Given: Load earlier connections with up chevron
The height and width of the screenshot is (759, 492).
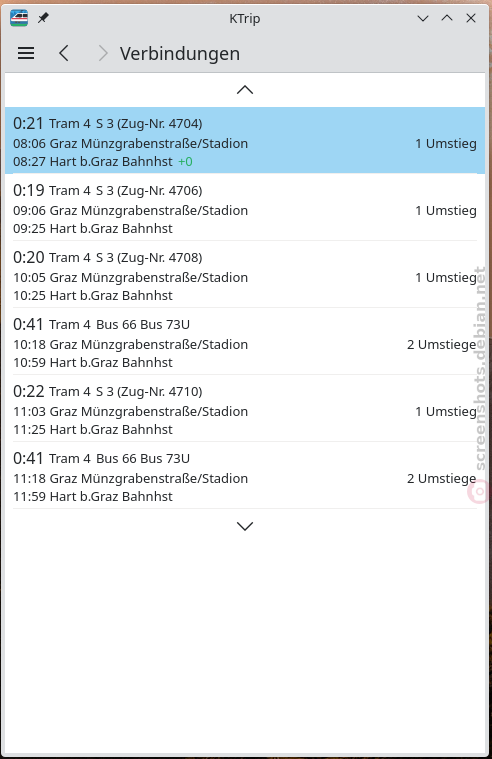Looking at the screenshot, I should pos(245,90).
